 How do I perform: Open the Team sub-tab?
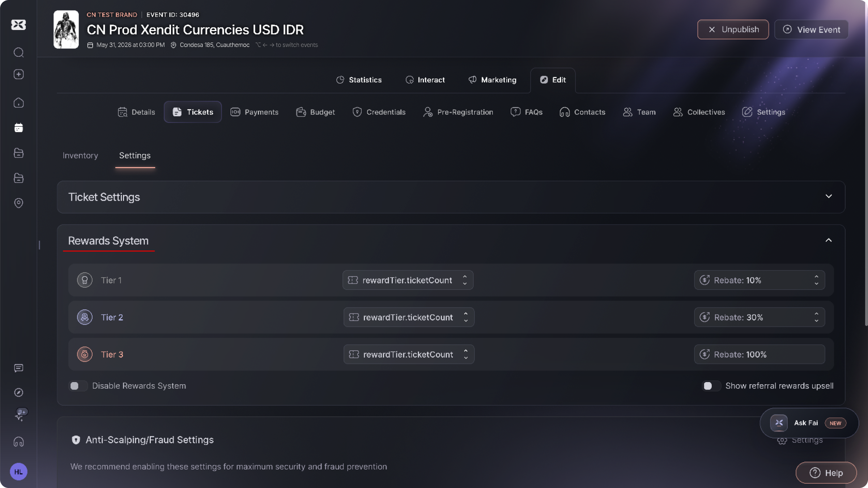639,112
